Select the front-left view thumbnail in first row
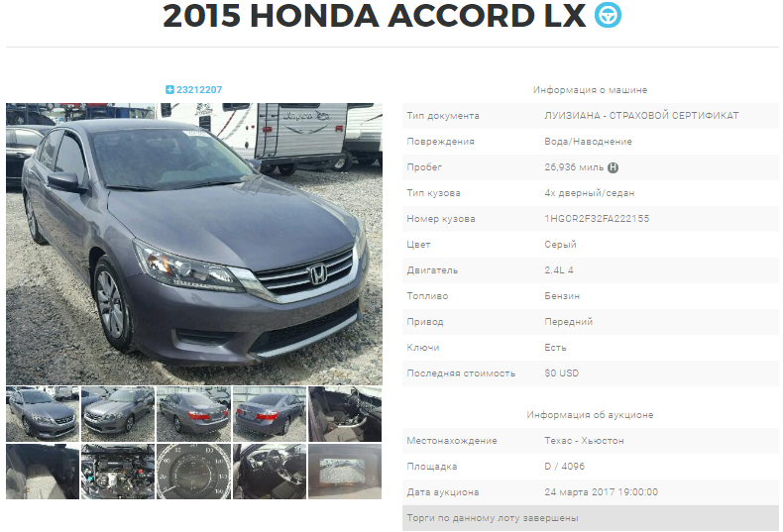The image size is (783, 532). 43,414
